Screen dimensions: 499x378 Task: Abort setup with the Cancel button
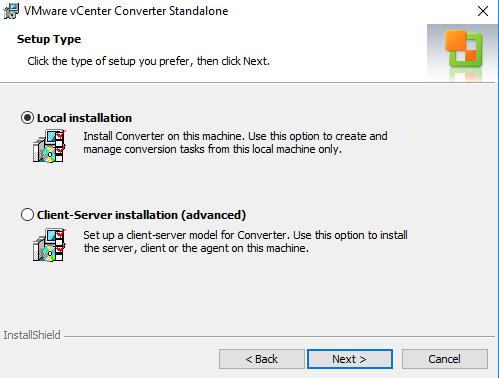point(445,359)
